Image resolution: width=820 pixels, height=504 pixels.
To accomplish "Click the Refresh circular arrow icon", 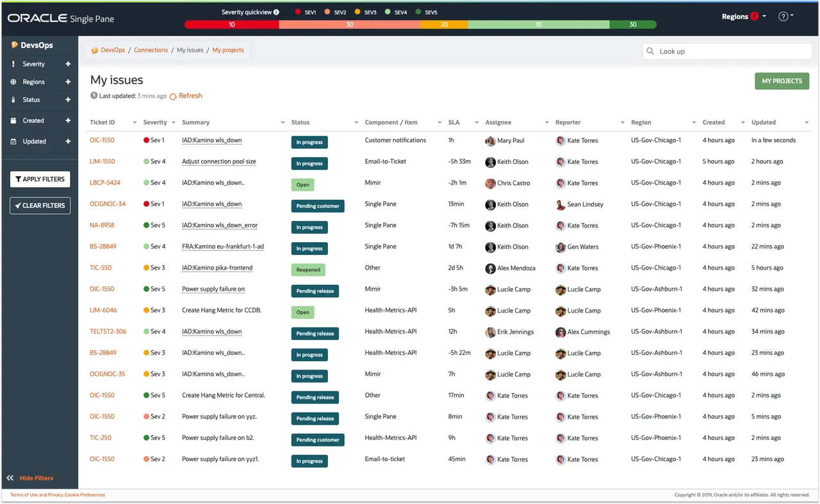I will 173,97.
